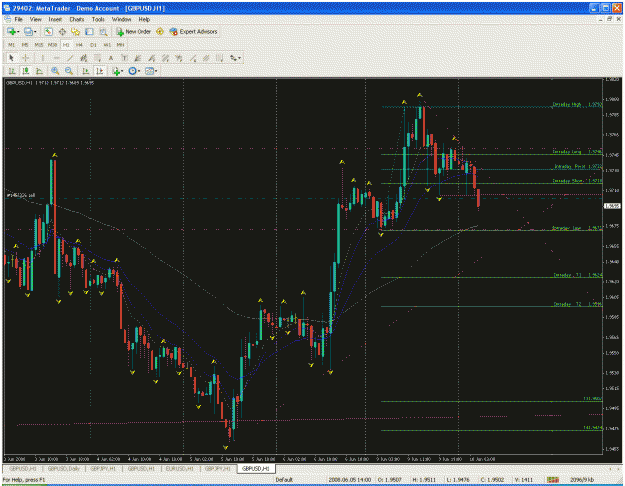The width and height of the screenshot is (625, 486).
Task: Open the Navigator panel icon
Action: [75, 31]
